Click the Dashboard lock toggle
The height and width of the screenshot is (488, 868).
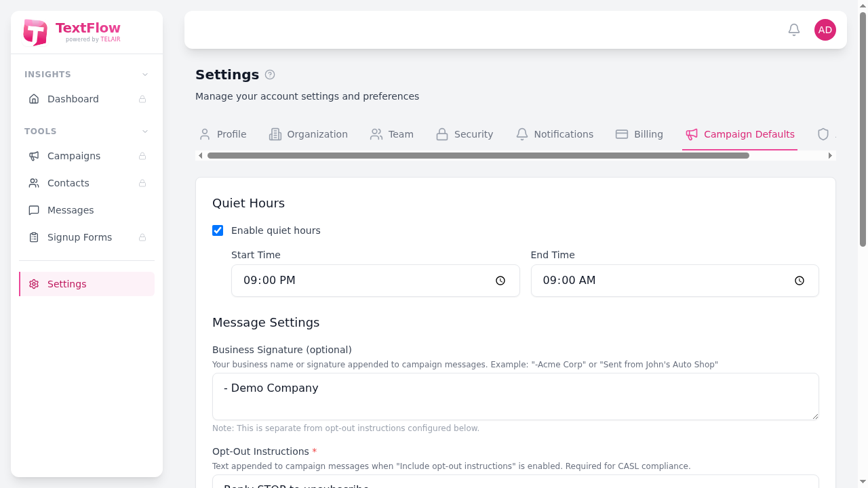pos(142,99)
